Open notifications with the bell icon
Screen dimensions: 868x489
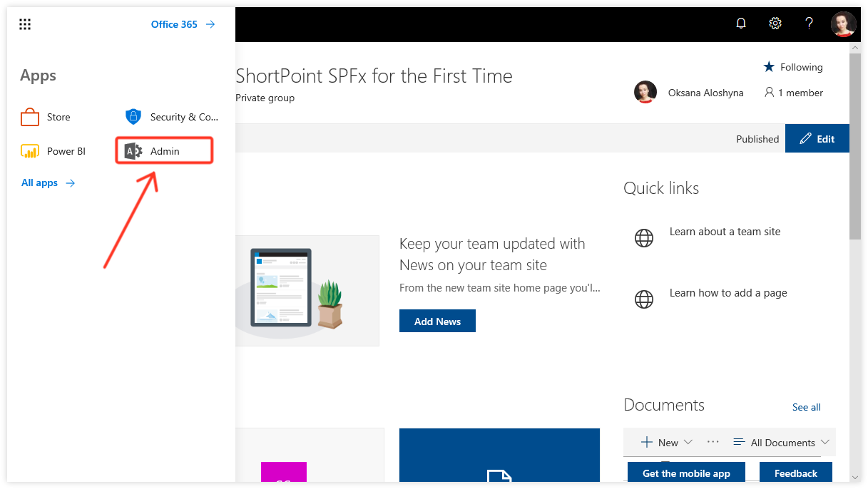(740, 23)
